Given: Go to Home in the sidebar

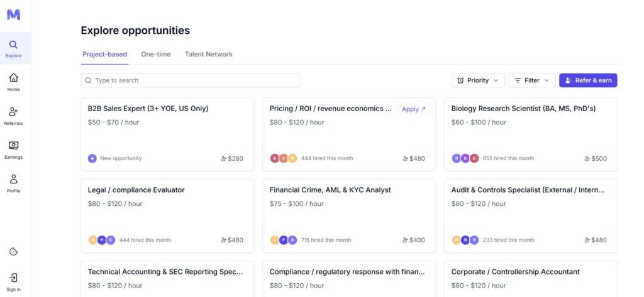Looking at the screenshot, I should point(14,82).
